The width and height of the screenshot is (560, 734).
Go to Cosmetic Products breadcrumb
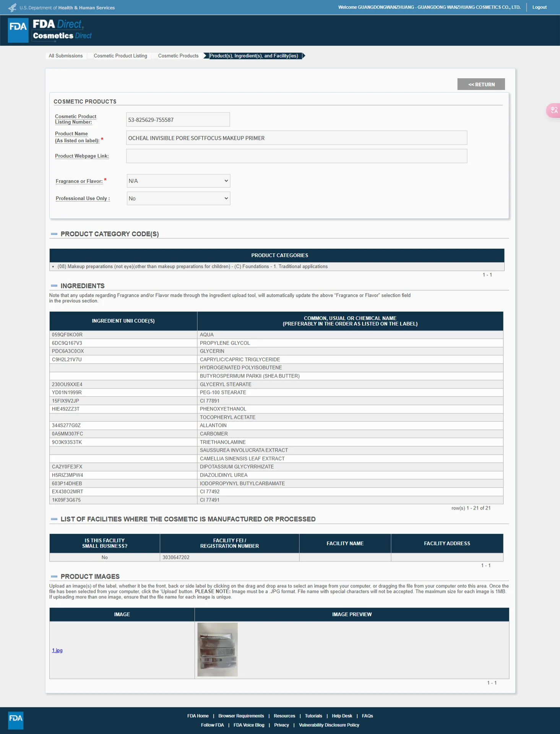179,56
